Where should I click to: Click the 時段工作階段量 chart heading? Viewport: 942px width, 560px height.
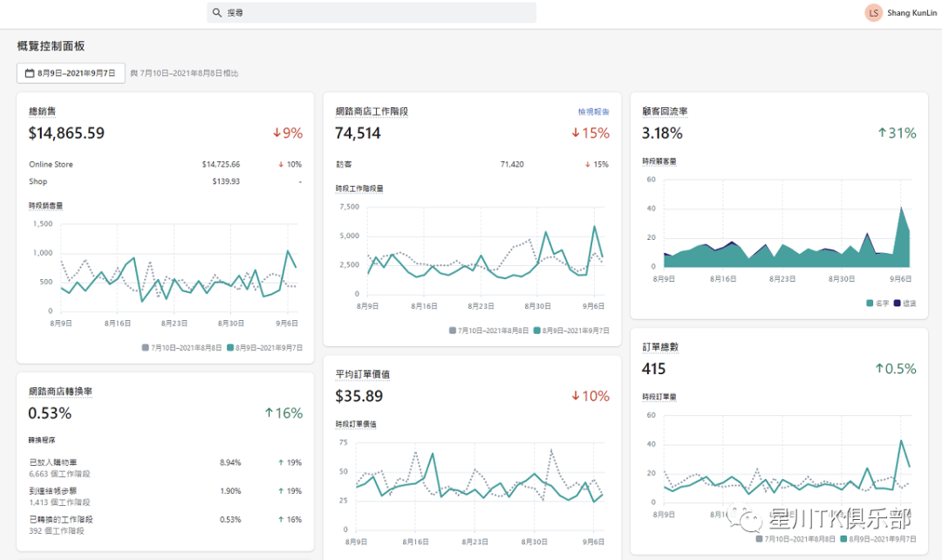pos(359,188)
